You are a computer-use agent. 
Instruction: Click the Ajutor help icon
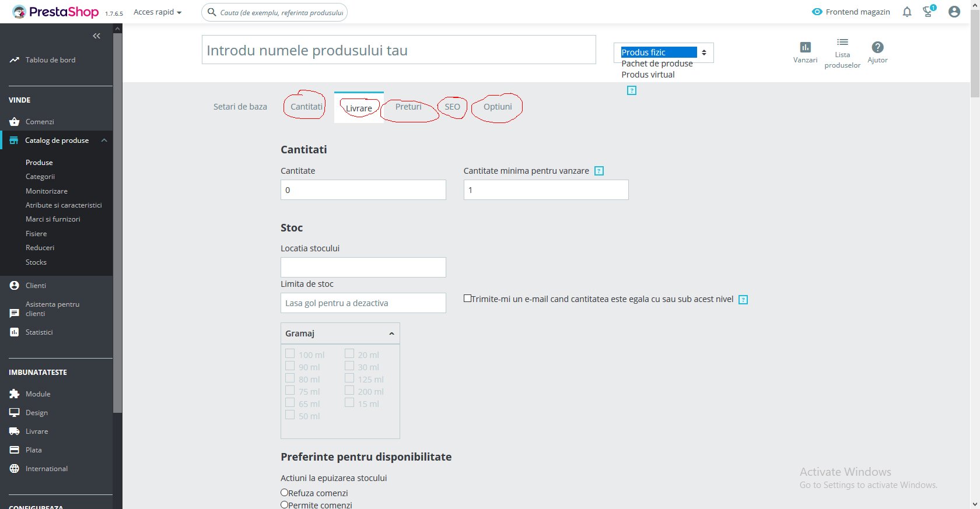[877, 47]
